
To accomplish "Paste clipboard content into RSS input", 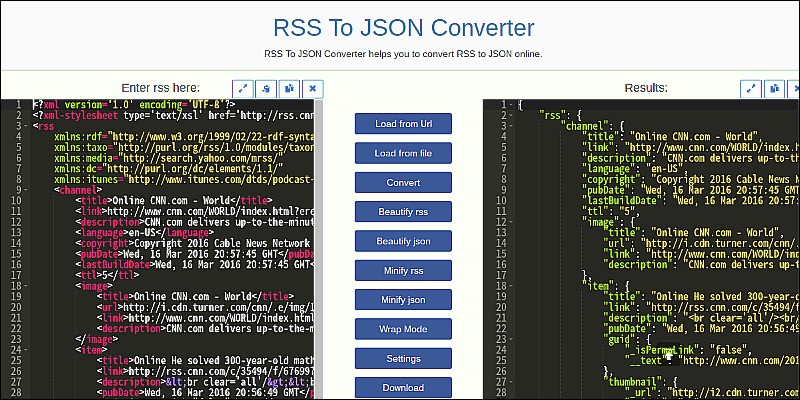I will pyautogui.click(x=266, y=88).
